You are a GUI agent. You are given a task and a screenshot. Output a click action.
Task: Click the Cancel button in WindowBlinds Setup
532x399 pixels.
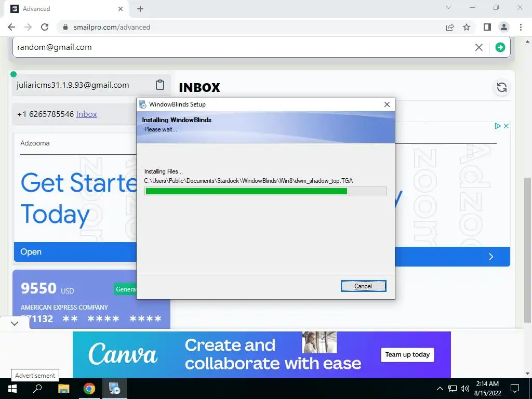(x=363, y=286)
